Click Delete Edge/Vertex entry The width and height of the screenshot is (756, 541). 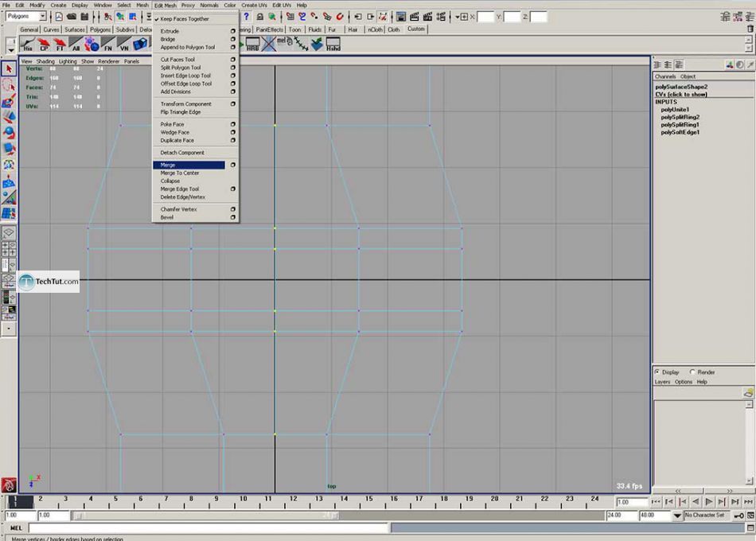click(x=183, y=197)
